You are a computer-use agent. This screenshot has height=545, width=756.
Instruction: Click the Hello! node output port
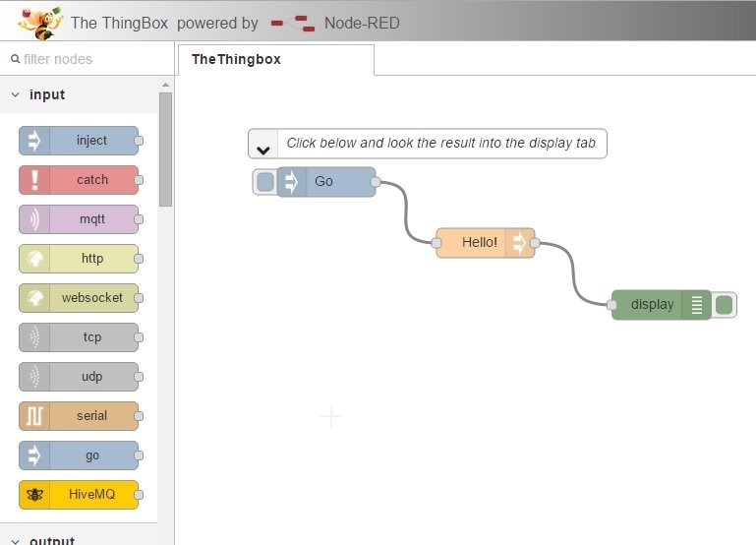pos(535,242)
